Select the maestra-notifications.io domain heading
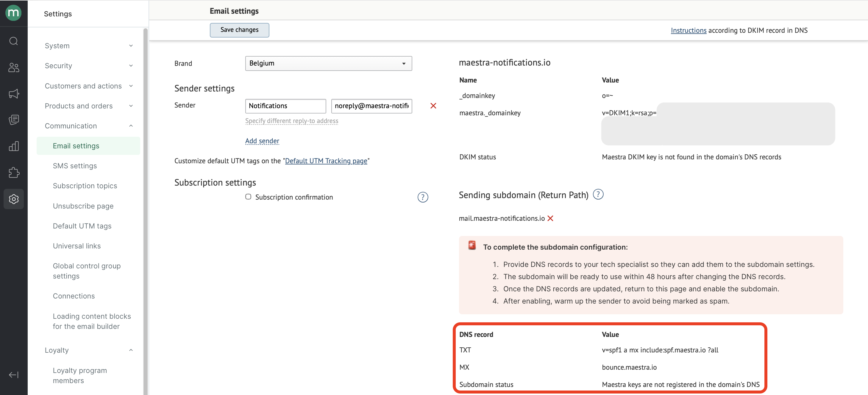868x395 pixels. [x=505, y=63]
